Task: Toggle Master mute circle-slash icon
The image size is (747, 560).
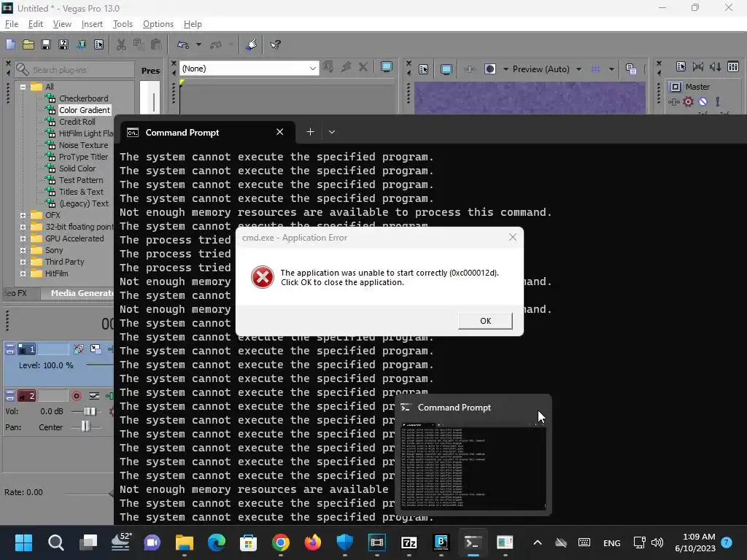Action: point(703,101)
